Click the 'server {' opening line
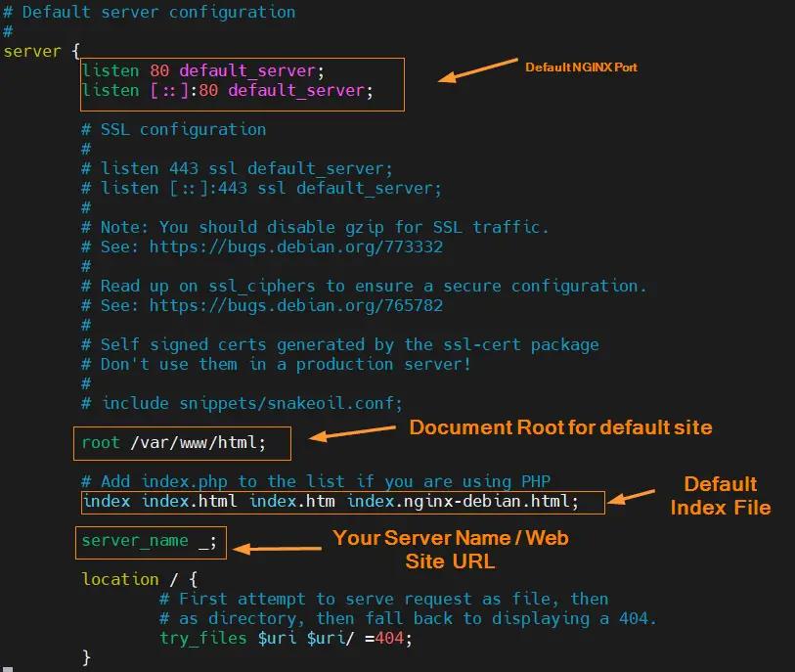 (x=42, y=51)
